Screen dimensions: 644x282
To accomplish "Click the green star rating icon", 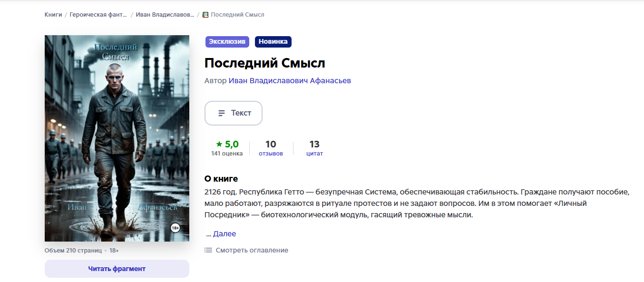I will [x=219, y=144].
